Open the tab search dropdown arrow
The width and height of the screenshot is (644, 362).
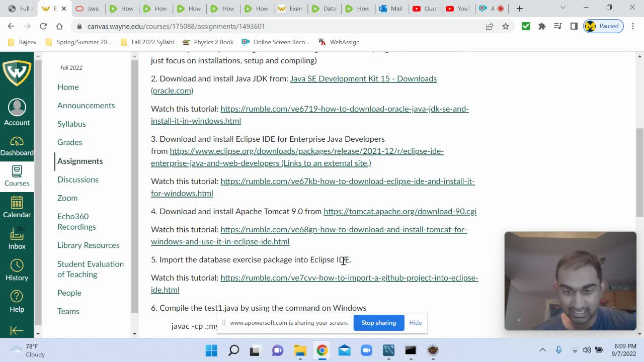[x=563, y=8]
